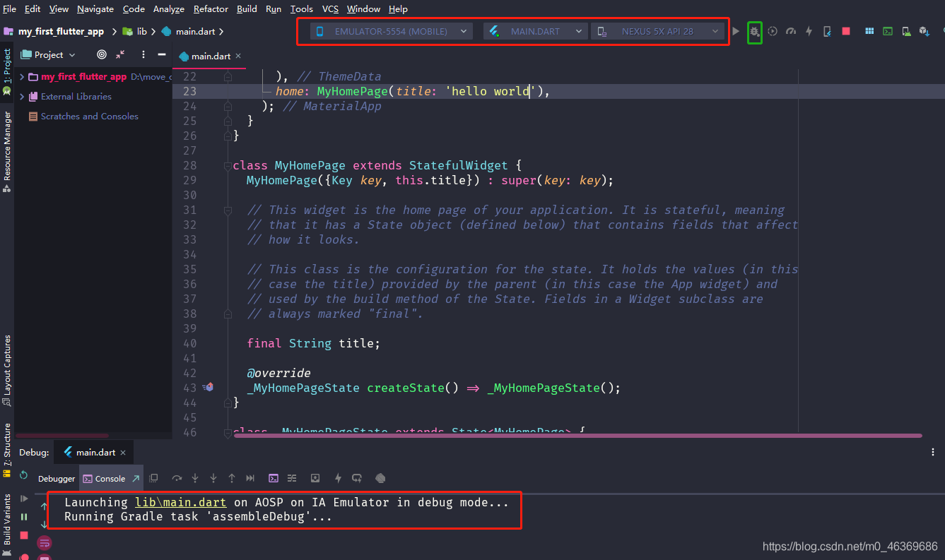The height and width of the screenshot is (560, 945).
Task: Click console scroll up arrow
Action: point(45,506)
